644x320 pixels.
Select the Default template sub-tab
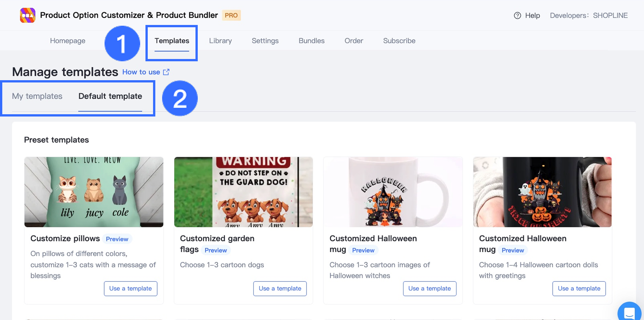[110, 96]
